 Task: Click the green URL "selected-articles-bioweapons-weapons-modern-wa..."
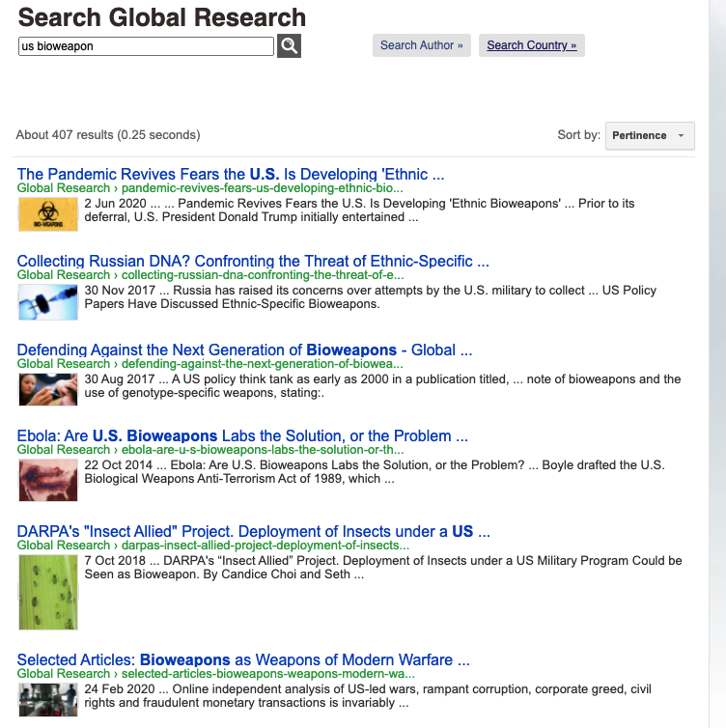click(x=268, y=674)
